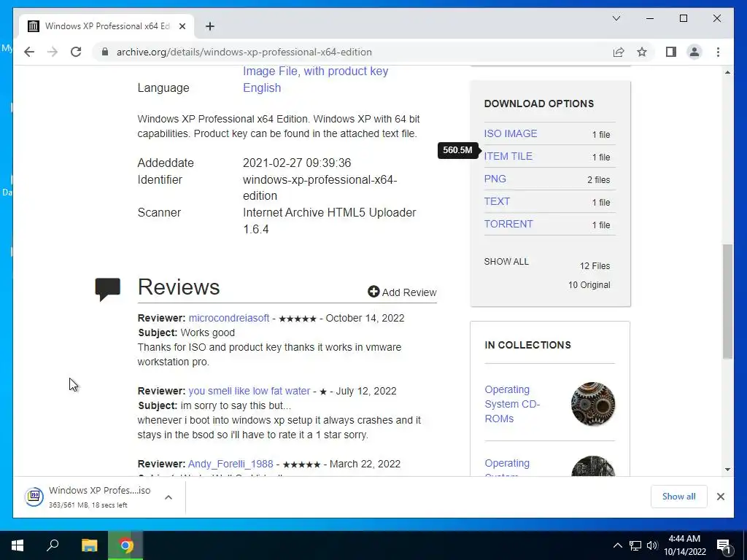Close the downloads bar
747x560 pixels.
720,497
